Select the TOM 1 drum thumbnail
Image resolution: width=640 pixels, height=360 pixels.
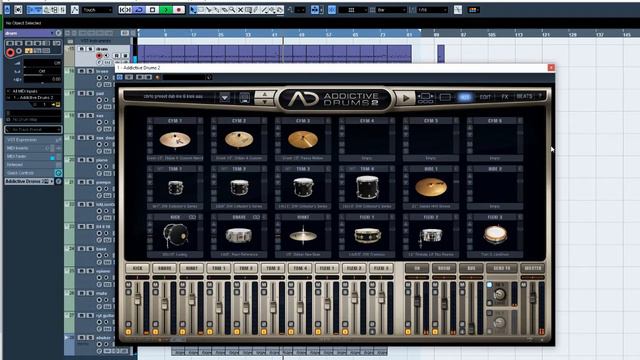pos(175,188)
